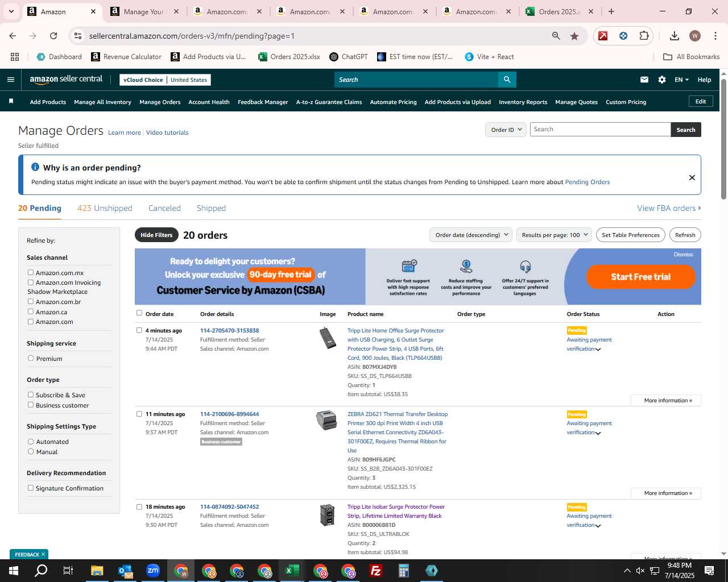Open order link 114-2100696-8994644
This screenshot has width=728, height=582.
coord(229,414)
